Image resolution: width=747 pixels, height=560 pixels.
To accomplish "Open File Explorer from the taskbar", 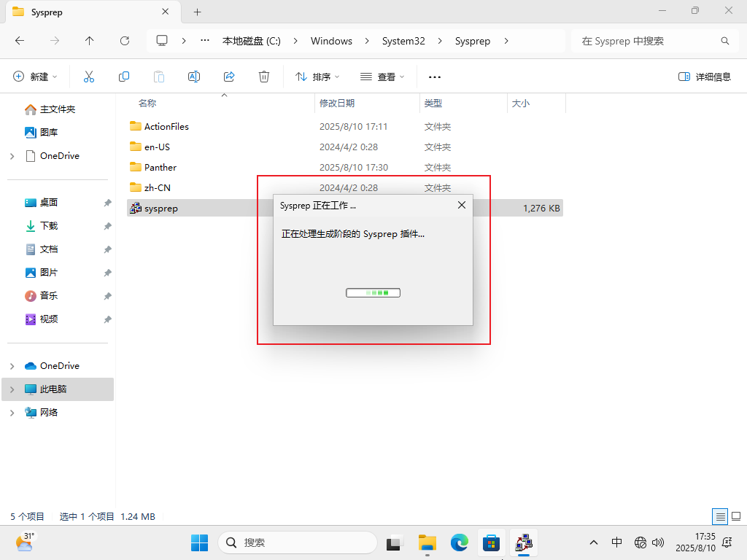I will click(x=427, y=542).
